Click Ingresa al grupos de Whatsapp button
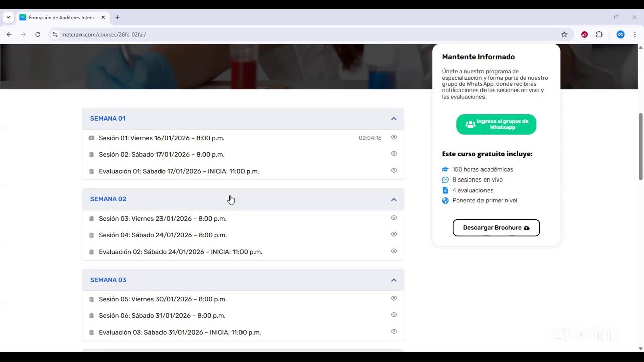 coord(496,124)
